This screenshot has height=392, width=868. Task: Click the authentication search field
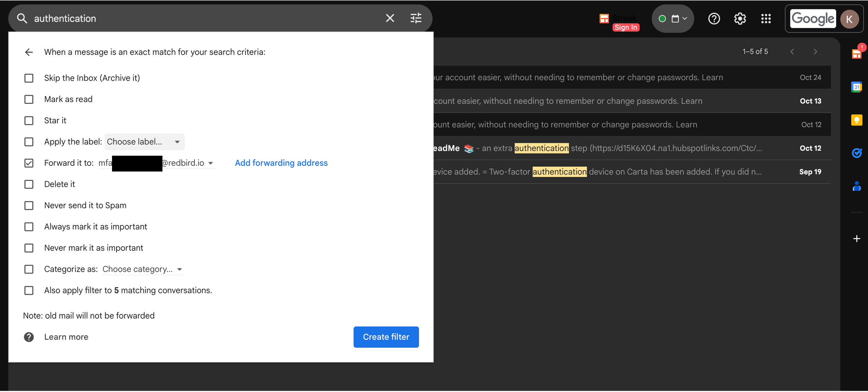coord(202,18)
